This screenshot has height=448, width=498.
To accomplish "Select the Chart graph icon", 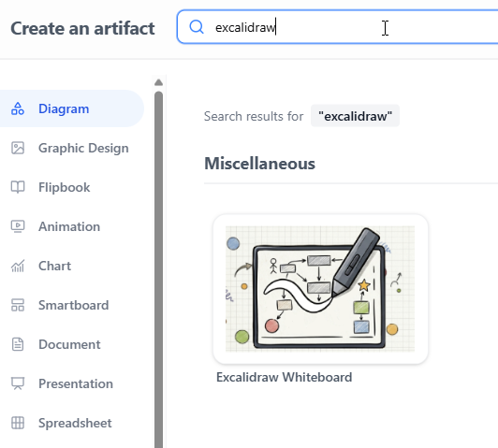I will point(18,266).
